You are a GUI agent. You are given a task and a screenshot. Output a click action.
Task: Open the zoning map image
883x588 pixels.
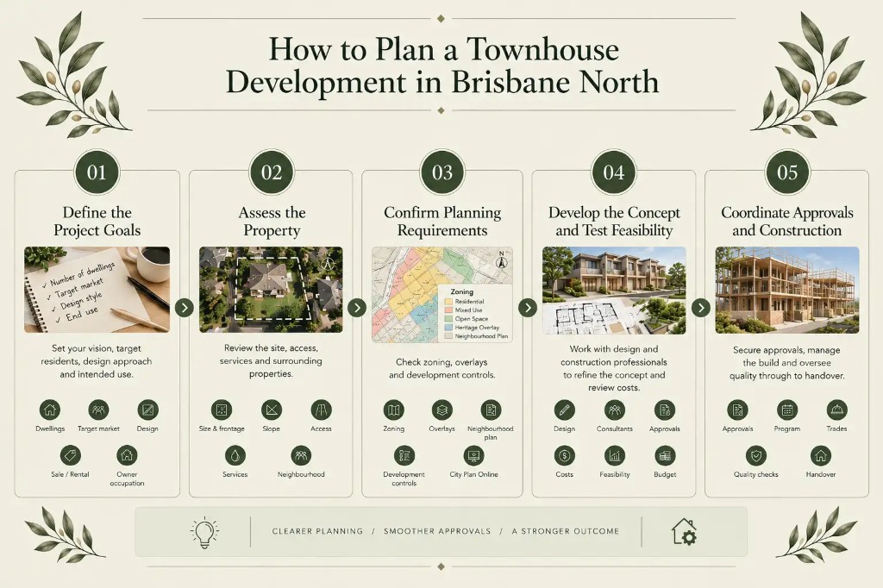(442, 295)
